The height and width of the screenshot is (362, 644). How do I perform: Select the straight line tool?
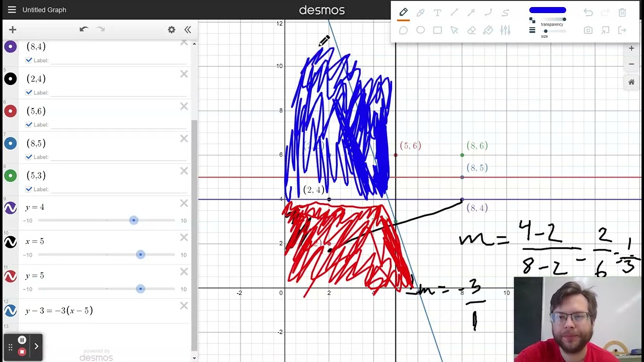coord(454,13)
